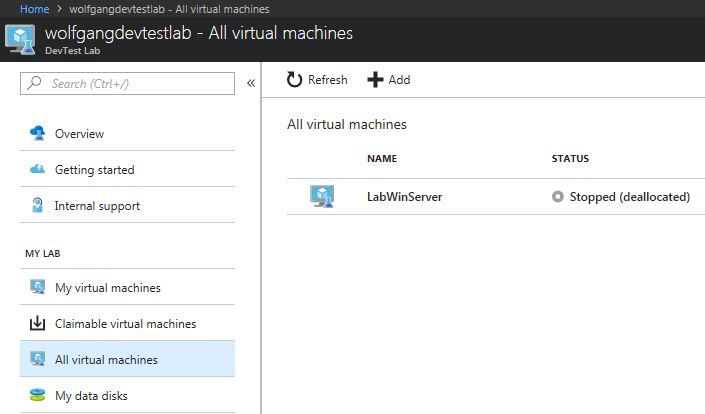Collapse the sidebar with double chevron
Viewport: 705px width, 414px height.
tap(251, 83)
